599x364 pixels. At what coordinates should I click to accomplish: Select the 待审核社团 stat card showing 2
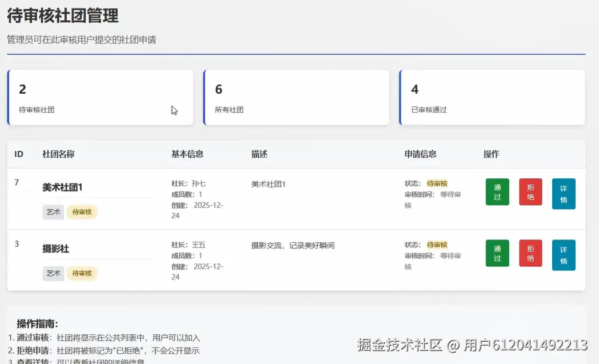click(x=101, y=97)
